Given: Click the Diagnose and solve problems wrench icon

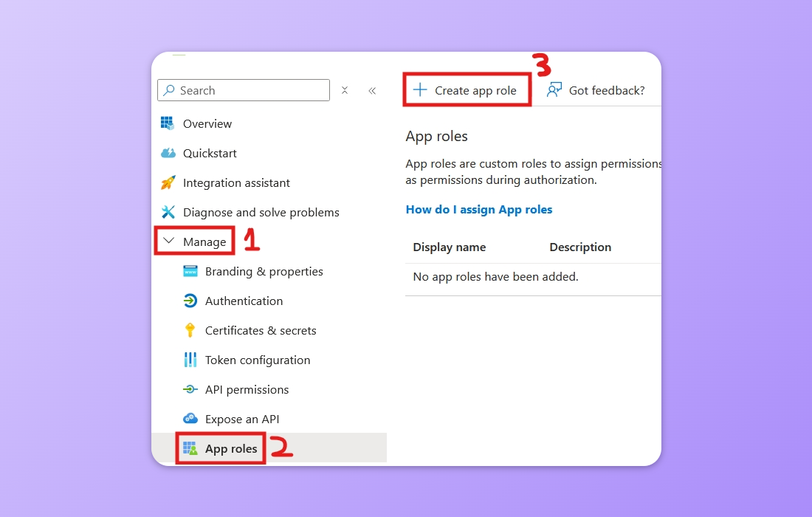Looking at the screenshot, I should pos(168,212).
